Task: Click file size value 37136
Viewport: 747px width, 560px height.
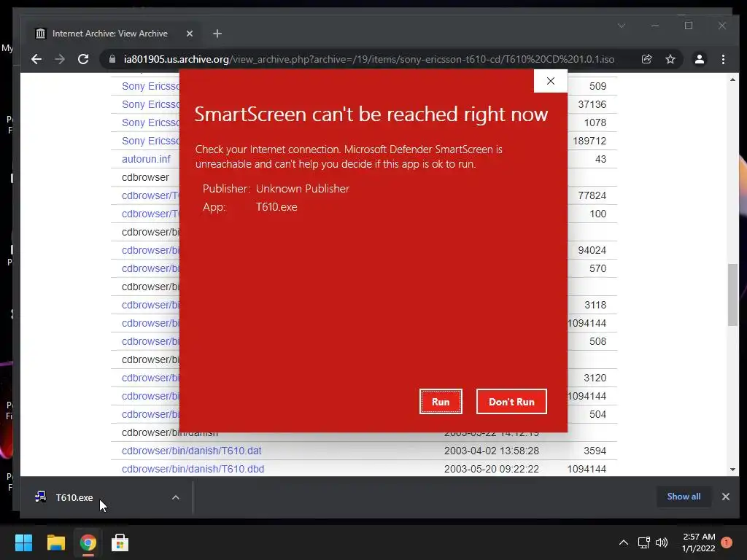Action: [592, 104]
